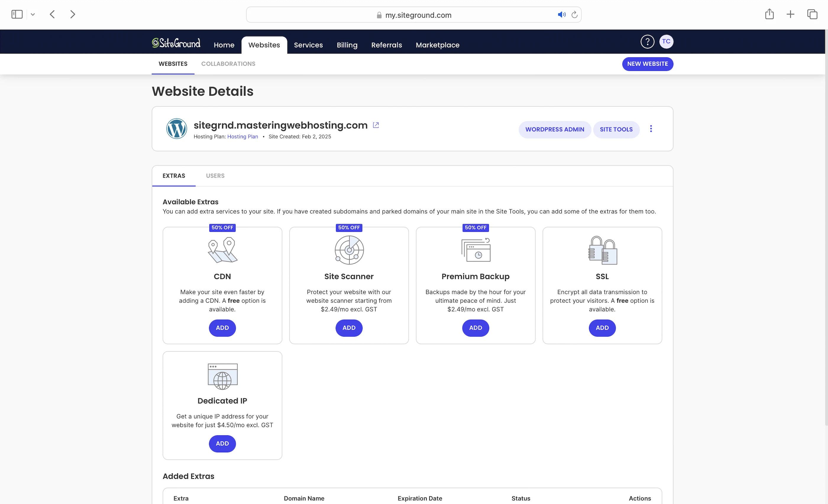Viewport: 828px width, 504px height.
Task: Switch to the Users tab
Action: (215, 176)
